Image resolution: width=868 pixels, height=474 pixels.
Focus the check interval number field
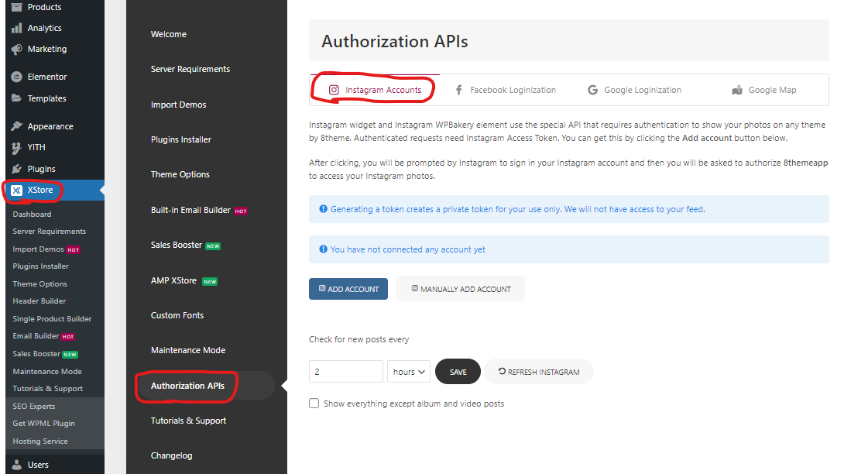(346, 372)
